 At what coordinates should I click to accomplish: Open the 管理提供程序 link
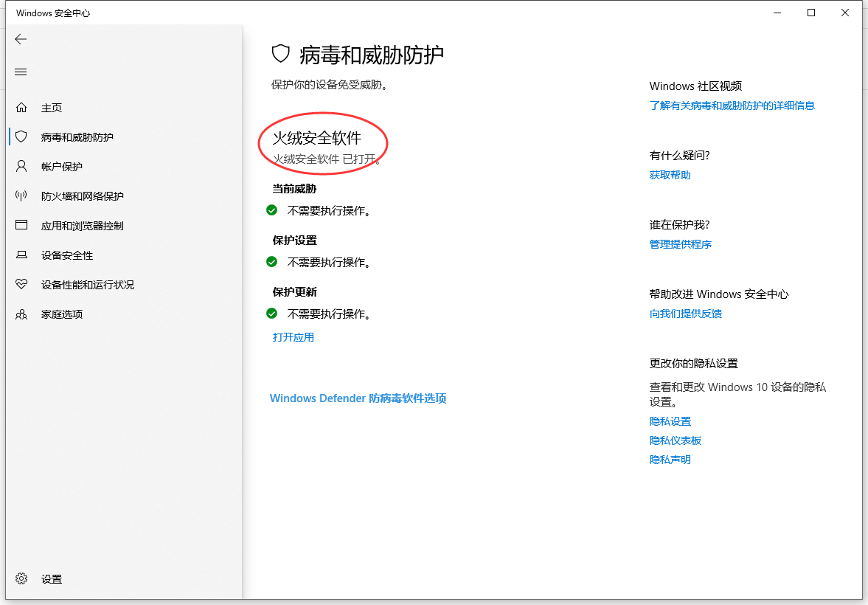(x=680, y=244)
